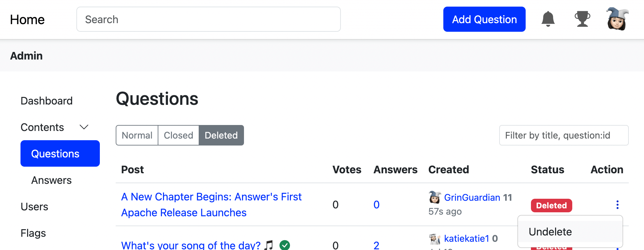Open the Users admin section
The width and height of the screenshot is (644, 250).
(x=34, y=207)
